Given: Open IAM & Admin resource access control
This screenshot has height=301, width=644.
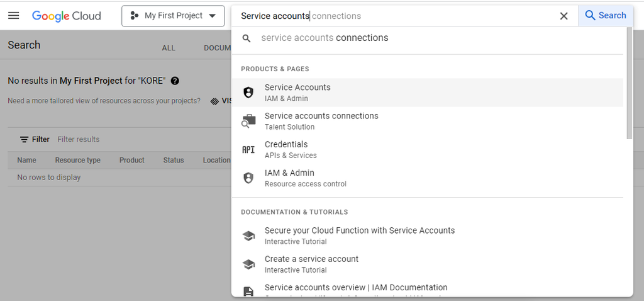Looking at the screenshot, I should click(305, 178).
